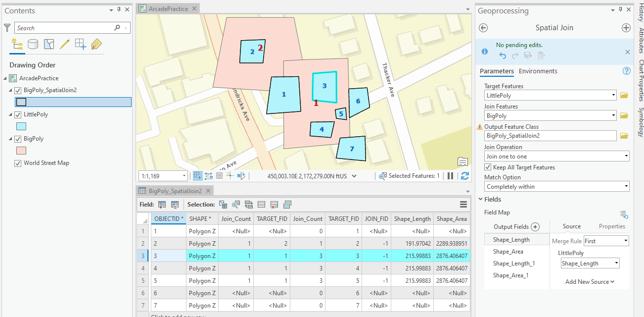Switch the selection in the attribute table
644x317 pixels.
click(249, 204)
